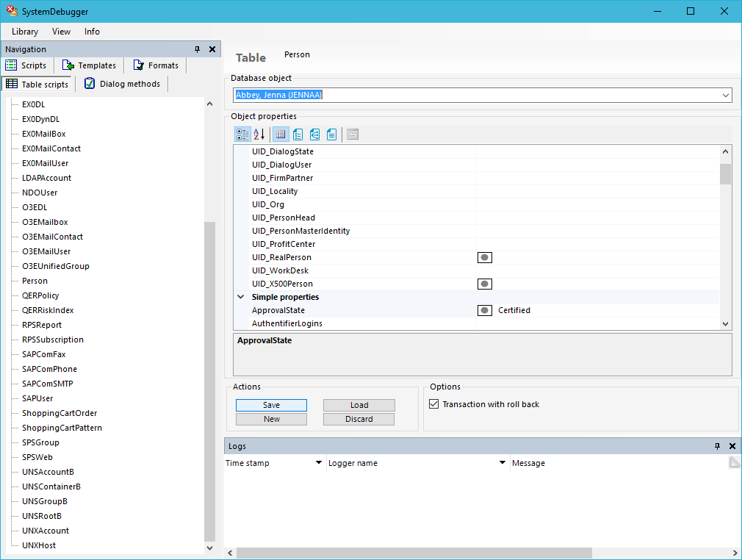
Task: Select SAPUser in the table tree
Action: click(x=37, y=398)
